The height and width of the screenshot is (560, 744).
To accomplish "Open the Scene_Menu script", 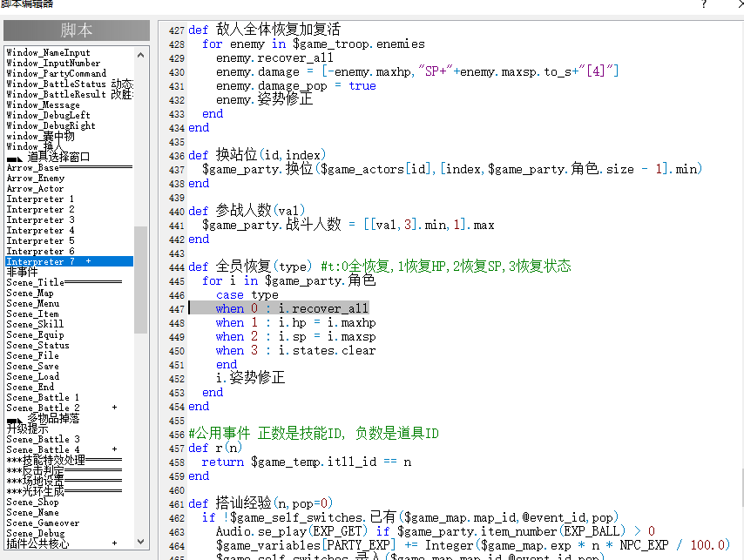I will coord(33,303).
